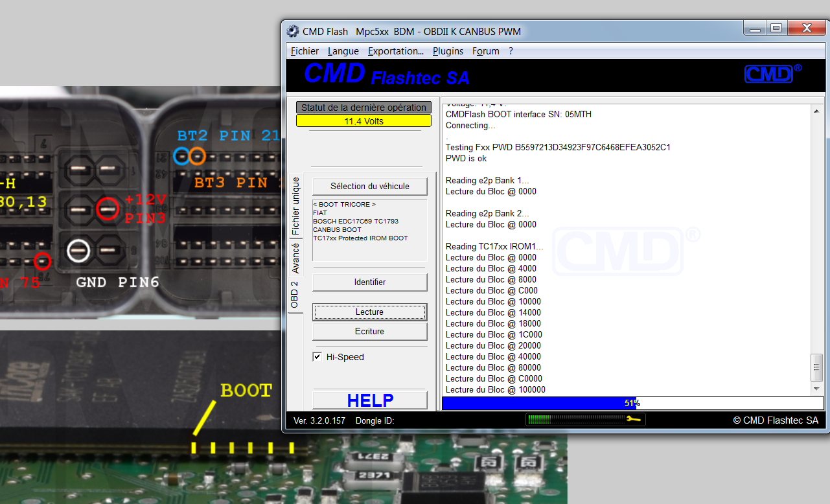Click the 'Reading TC17xx IROM1...' log line
Image resolution: width=830 pixels, height=504 pixels.
pyautogui.click(x=494, y=246)
